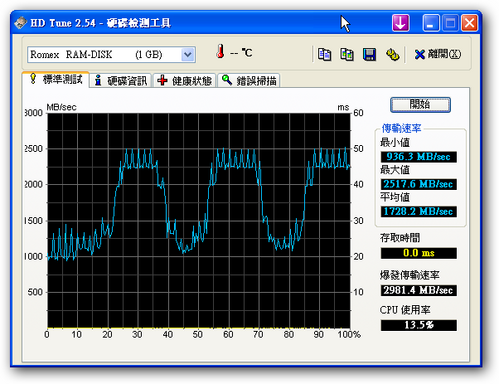The image size is (499, 384).
Task: Expand the Romex RAM-DISK drive dropdown
Action: tap(188, 55)
